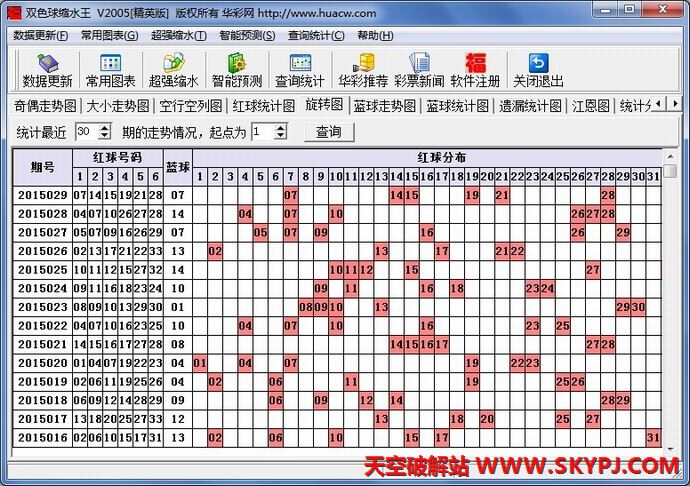Screen dimensions: 690x486
Task: Select the row for period 2015029
Action: coord(42,195)
